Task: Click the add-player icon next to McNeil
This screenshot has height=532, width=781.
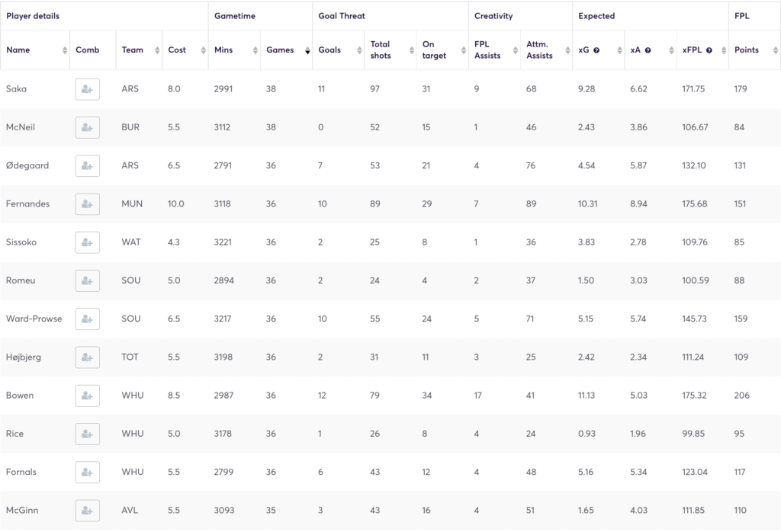Action: point(87,127)
